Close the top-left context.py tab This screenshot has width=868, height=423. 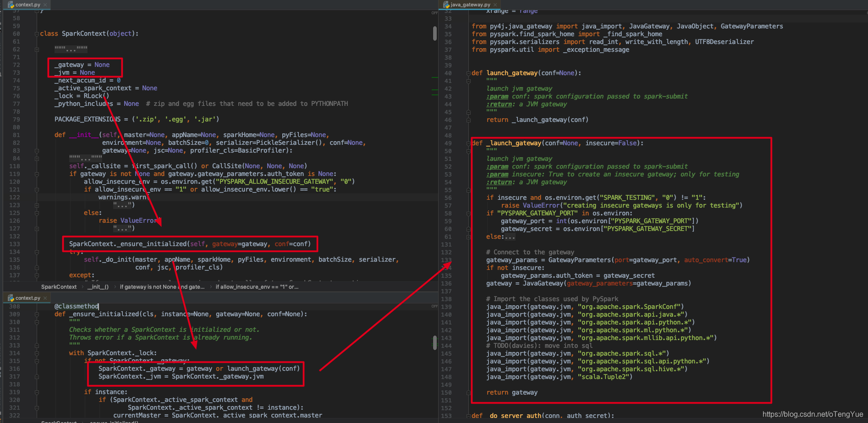click(x=45, y=5)
